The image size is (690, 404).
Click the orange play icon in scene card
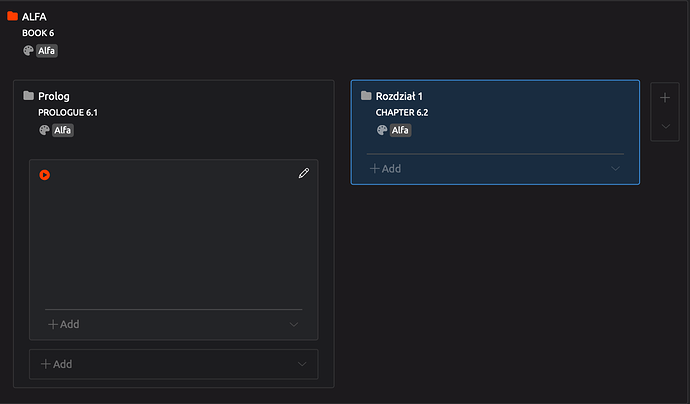click(45, 175)
